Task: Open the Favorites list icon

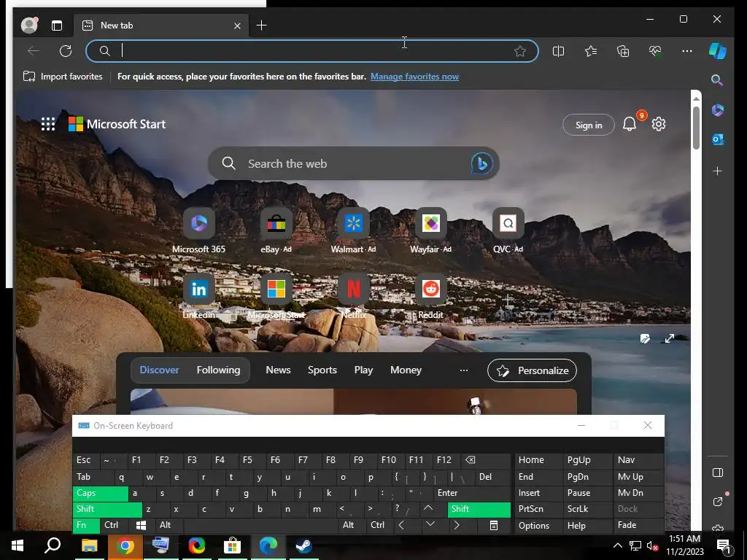Action: (591, 51)
